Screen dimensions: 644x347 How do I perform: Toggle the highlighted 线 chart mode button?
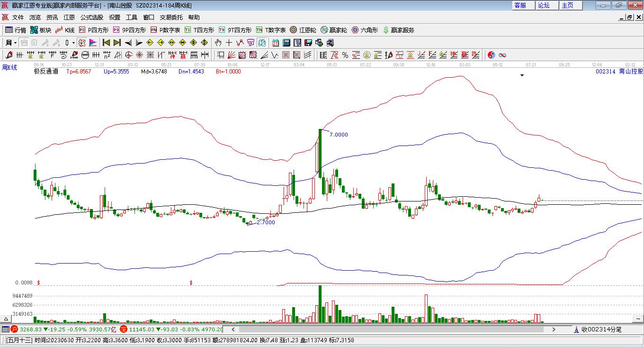[262, 43]
